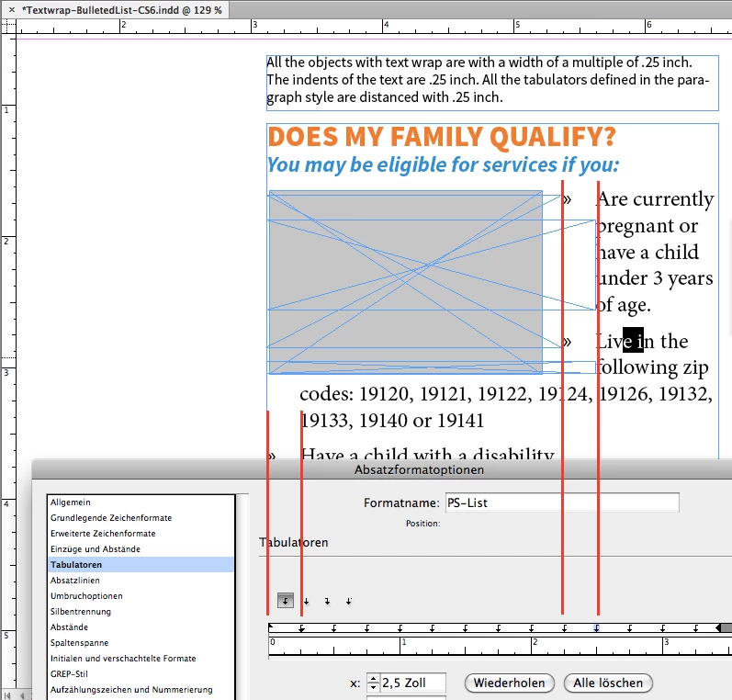Click the '19133, 19140 or 19141' text line
732x700 pixels.
point(391,421)
